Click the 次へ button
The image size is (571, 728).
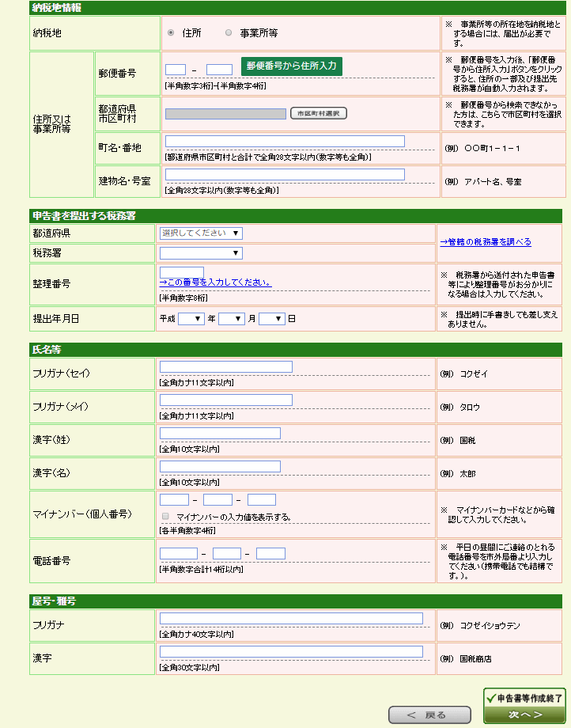[x=524, y=715]
